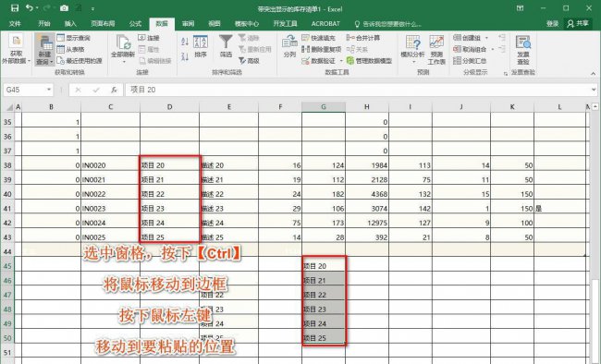
Task: Click the Name Box showing G45
Action: [24, 90]
